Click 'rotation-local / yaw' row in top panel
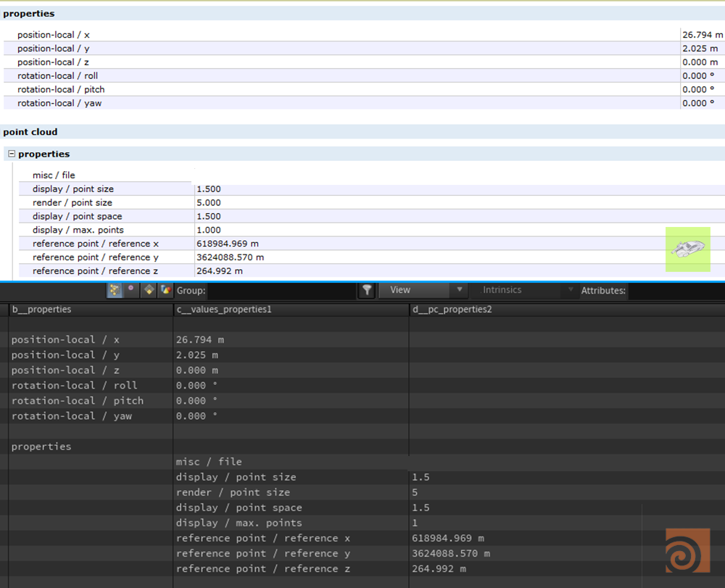The width and height of the screenshot is (725, 588). 364,103
